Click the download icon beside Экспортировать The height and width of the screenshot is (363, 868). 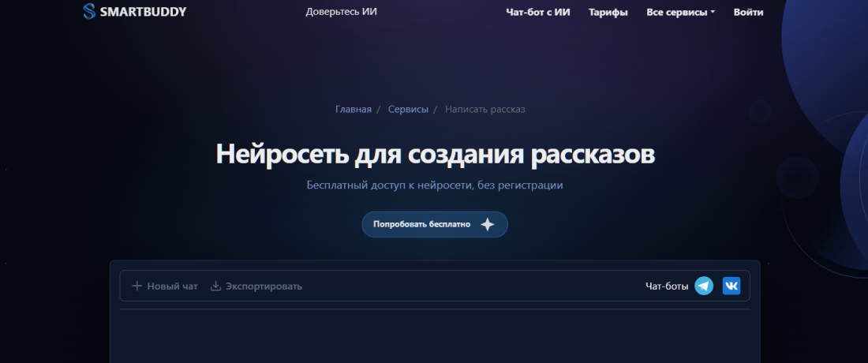215,286
